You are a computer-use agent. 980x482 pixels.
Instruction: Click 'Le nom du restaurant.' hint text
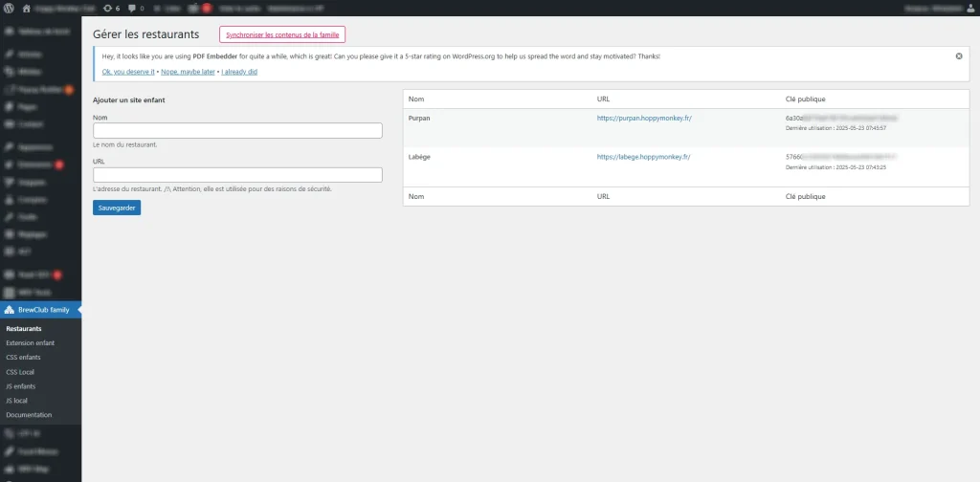(x=125, y=144)
